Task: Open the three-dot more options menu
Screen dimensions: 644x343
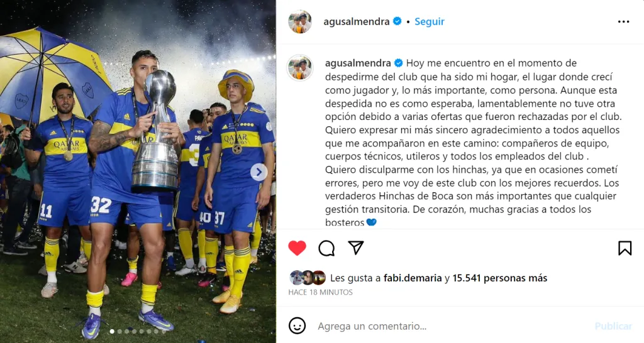Action: pyautogui.click(x=623, y=22)
